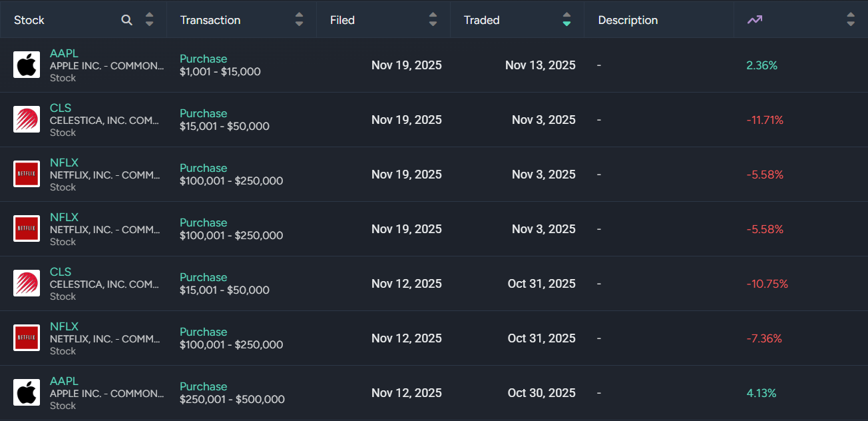Open the AAPL ticker link in first row
Viewport: 868px width, 421px height.
pyautogui.click(x=64, y=53)
